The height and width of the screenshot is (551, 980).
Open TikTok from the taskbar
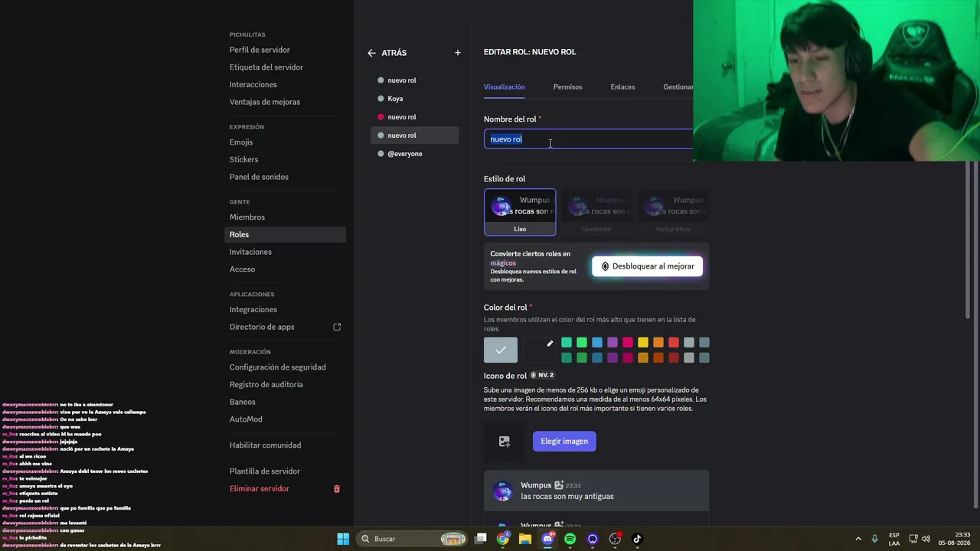coord(637,539)
